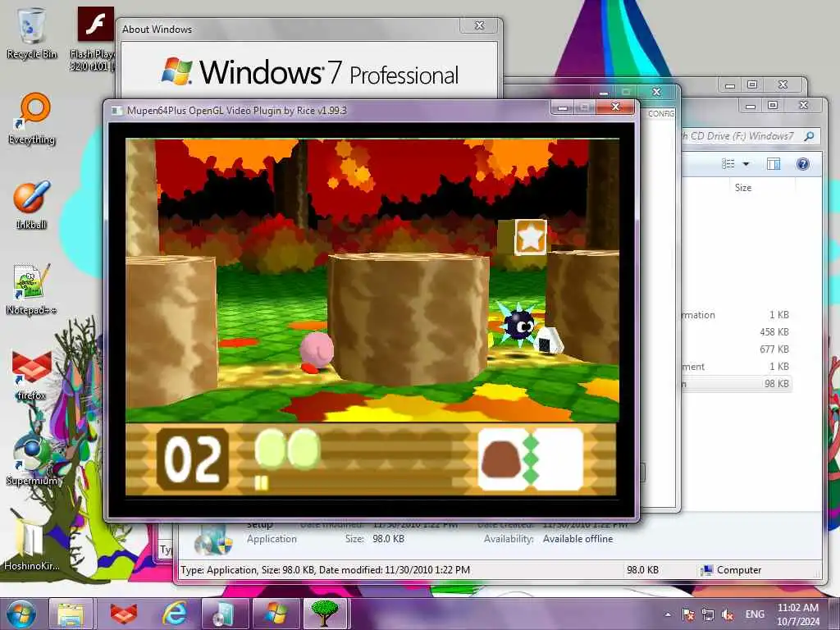Open Explorer help question mark
Image resolution: width=840 pixels, height=630 pixels.
(x=802, y=164)
